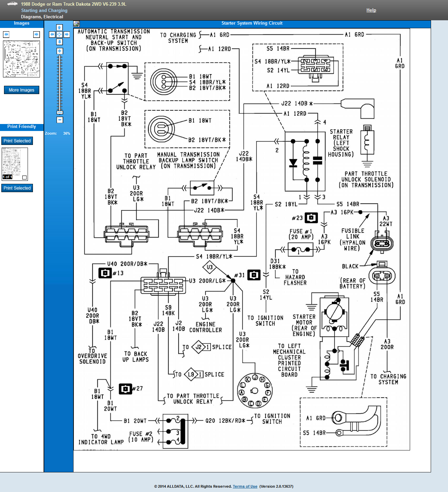Viewport: 448px width, 492px height.
Task: Select the wiring diagram thumbnail in Images panel
Action: coord(21,60)
